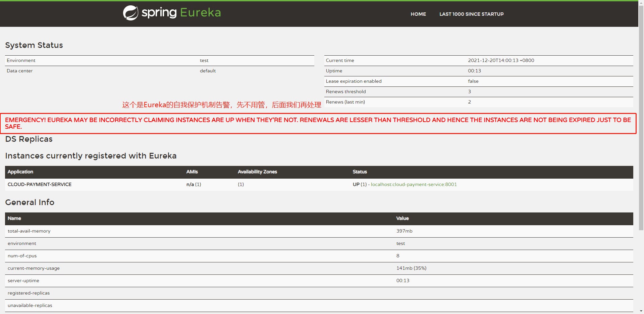Click the server-uptime row name

23,280
